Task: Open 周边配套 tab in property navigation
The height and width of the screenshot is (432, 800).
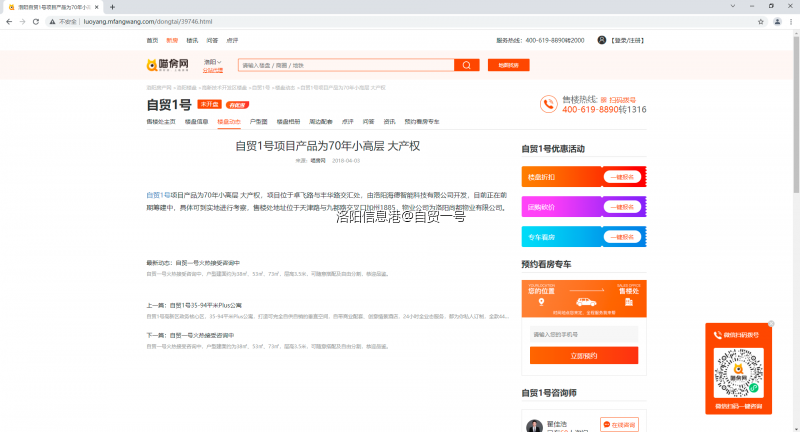Action: [x=320, y=121]
